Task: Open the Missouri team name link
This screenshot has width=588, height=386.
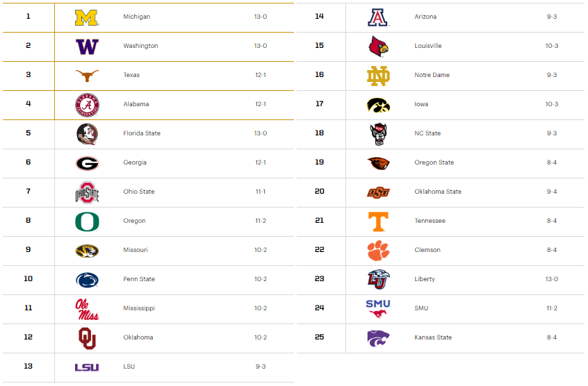Action: pos(136,250)
